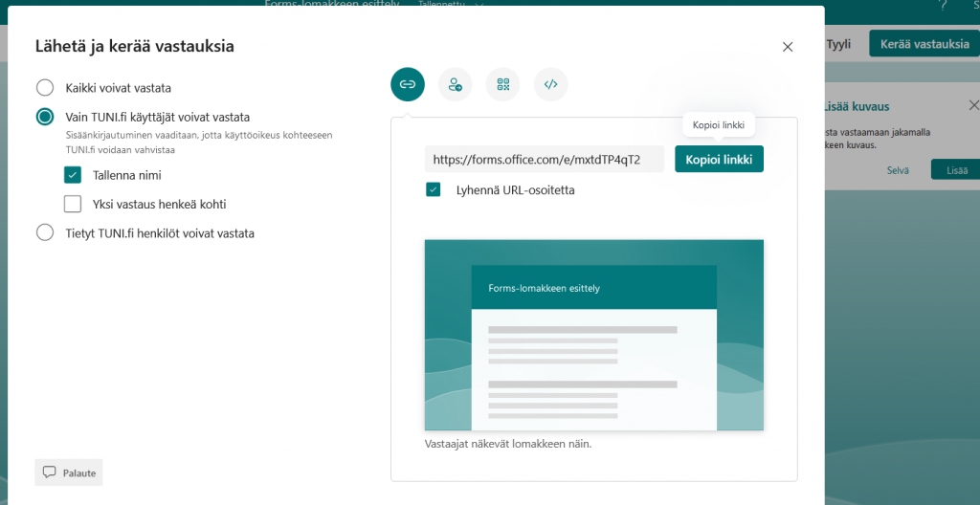Enable Yksi vastaus henkeä kohti

point(73,204)
